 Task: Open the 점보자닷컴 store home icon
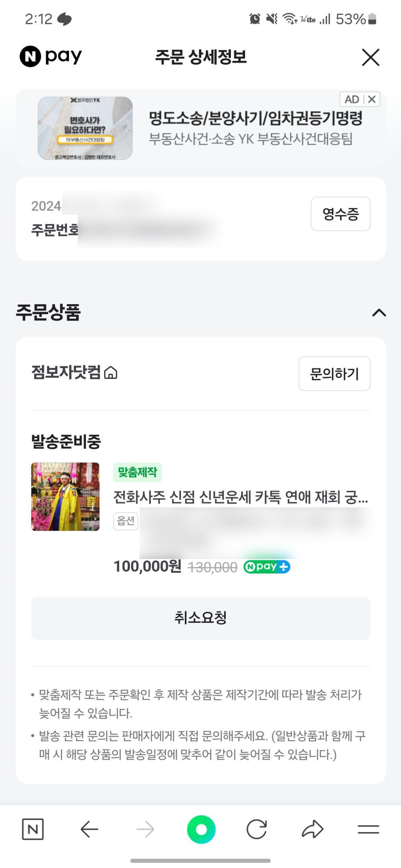pos(111,373)
